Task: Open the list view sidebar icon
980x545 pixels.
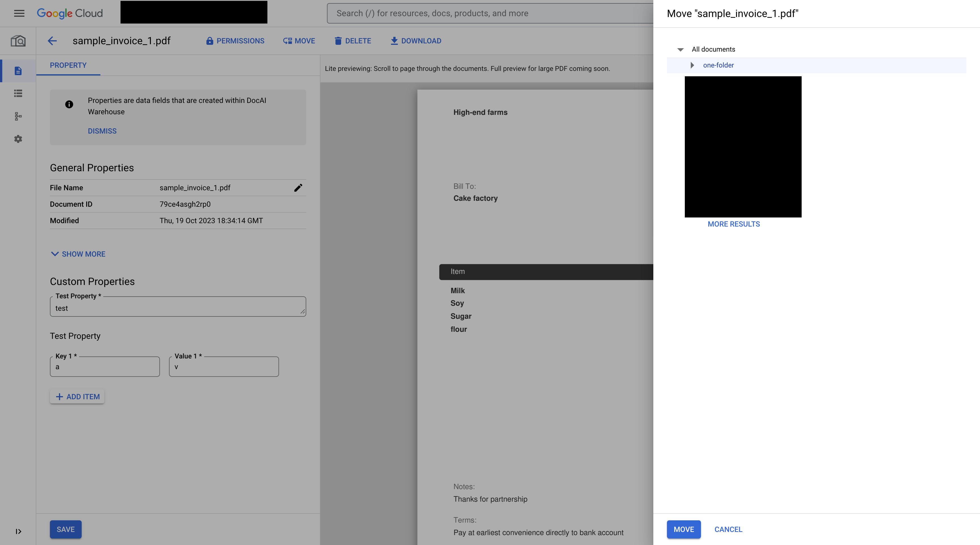Action: pyautogui.click(x=18, y=94)
